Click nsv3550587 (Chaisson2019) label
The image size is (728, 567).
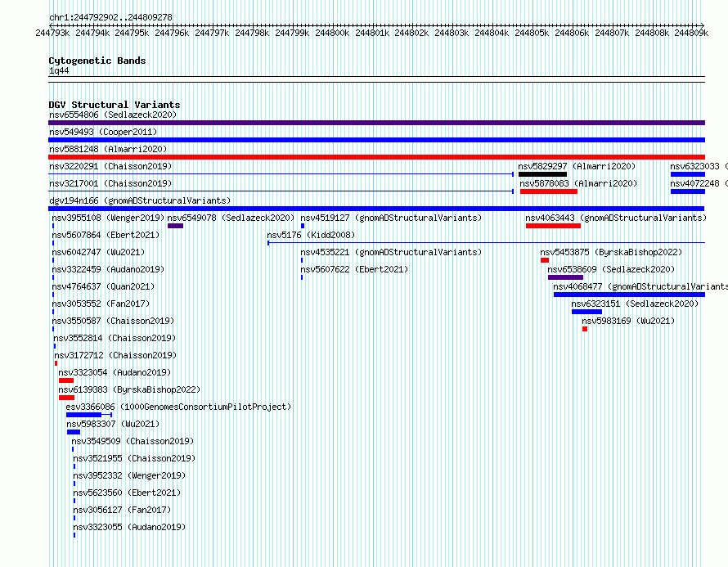(x=113, y=321)
